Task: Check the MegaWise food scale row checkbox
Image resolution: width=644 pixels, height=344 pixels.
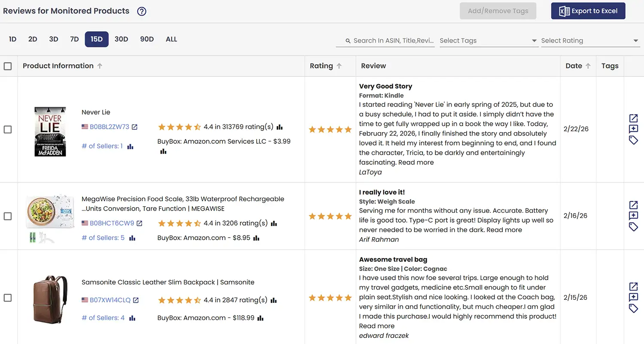Action: tap(7, 216)
